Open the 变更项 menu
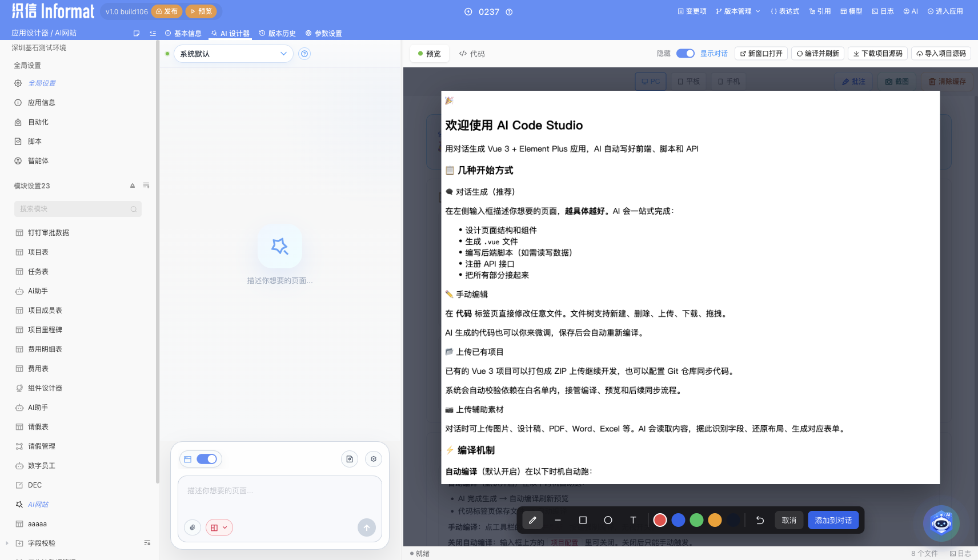The image size is (978, 560). (x=692, y=11)
